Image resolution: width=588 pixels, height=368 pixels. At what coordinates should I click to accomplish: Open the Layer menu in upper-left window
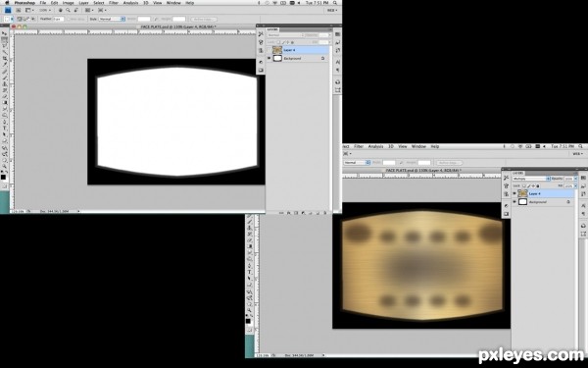(x=83, y=3)
